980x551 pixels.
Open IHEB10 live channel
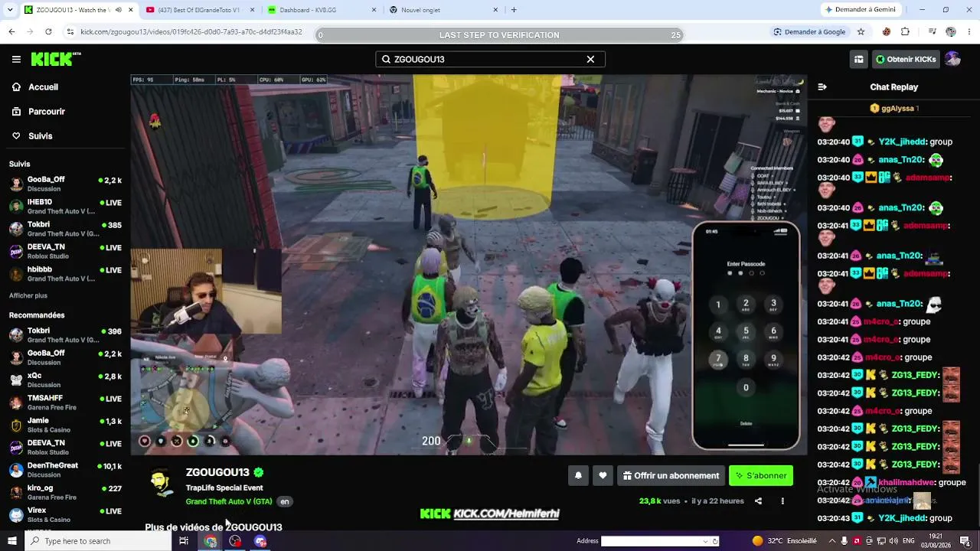pos(66,207)
